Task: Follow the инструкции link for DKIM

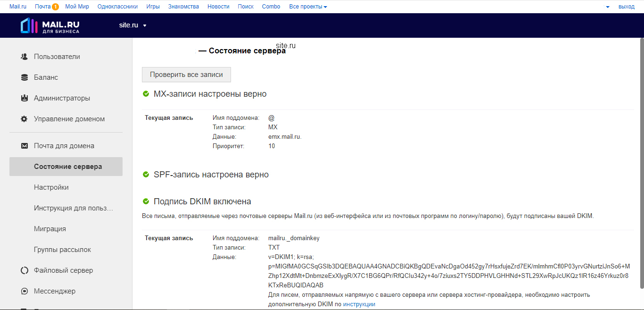Action: (359, 304)
